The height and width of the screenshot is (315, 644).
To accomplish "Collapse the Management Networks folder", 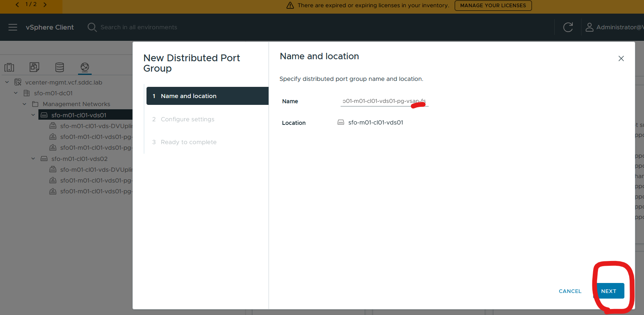I will (x=24, y=104).
